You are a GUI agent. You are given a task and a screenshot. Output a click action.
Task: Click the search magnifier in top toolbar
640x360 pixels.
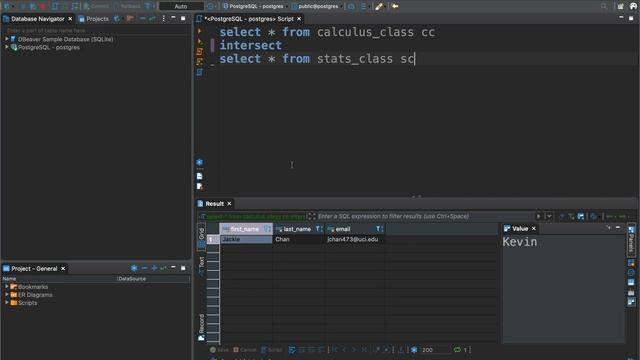604,6
